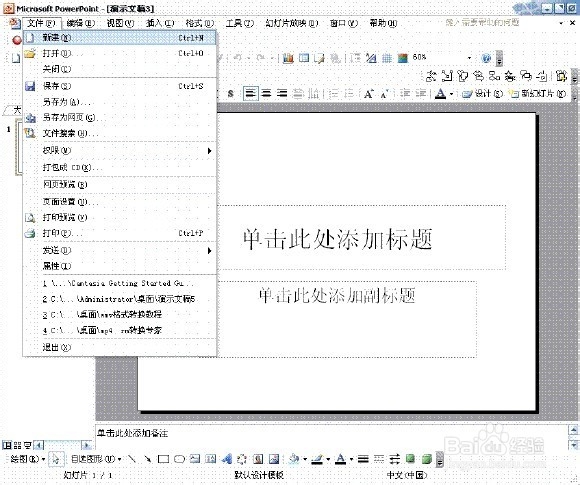Toggle Align Left in the formatting toolbar

tap(250, 93)
